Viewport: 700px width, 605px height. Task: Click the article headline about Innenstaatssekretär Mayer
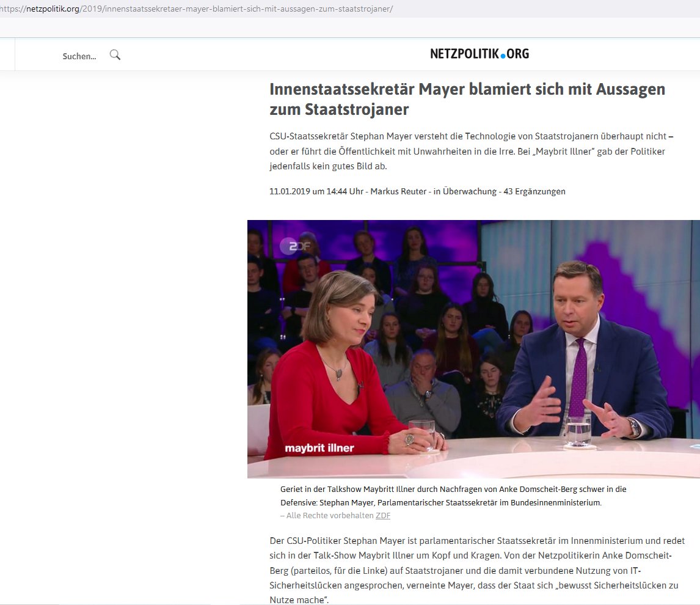point(467,99)
